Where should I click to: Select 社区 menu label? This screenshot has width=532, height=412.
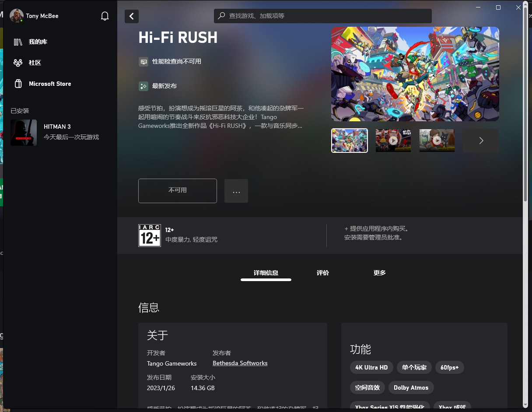click(x=35, y=63)
